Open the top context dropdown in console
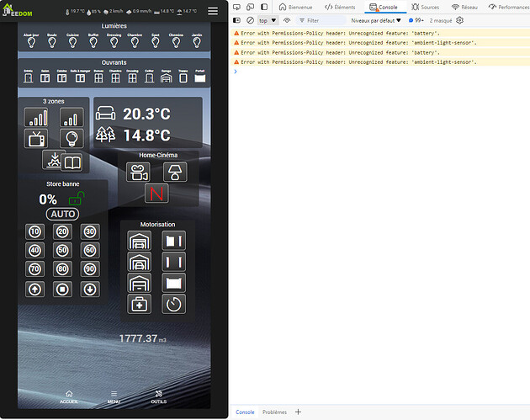The height and width of the screenshot is (420, 530). [x=268, y=21]
